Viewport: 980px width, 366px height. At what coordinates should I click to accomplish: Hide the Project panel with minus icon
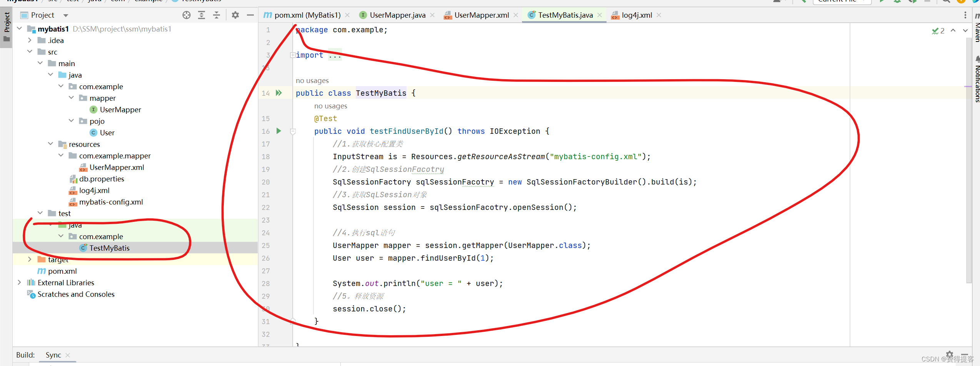click(x=250, y=15)
